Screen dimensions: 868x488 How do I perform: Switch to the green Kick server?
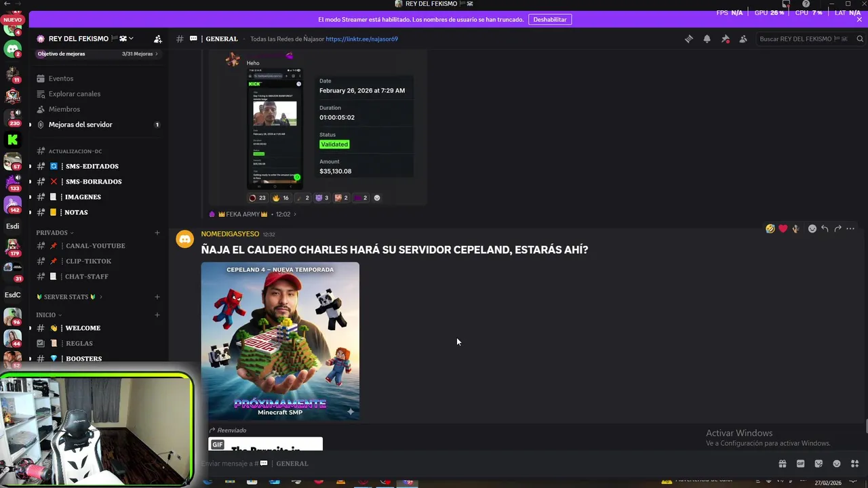[12, 140]
